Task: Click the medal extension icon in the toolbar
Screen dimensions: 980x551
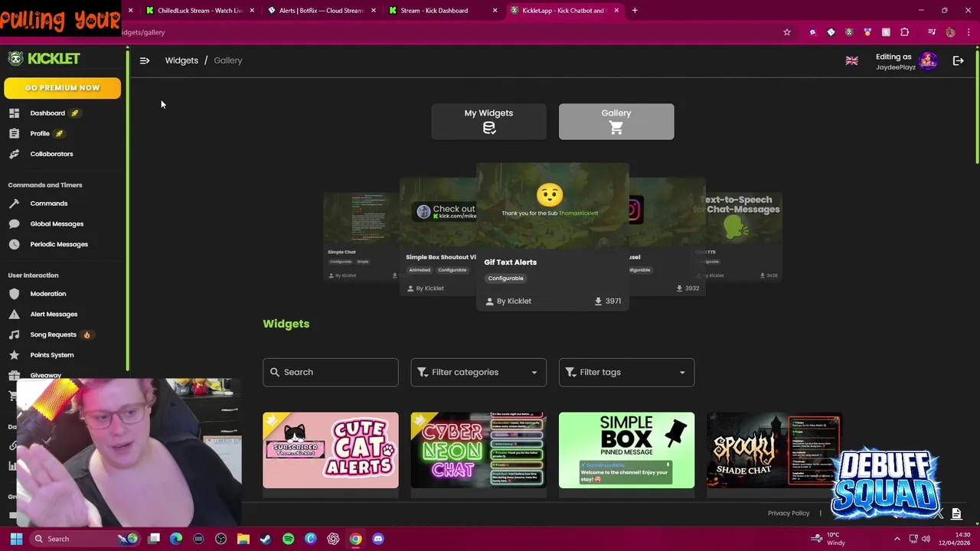Action: (x=867, y=32)
